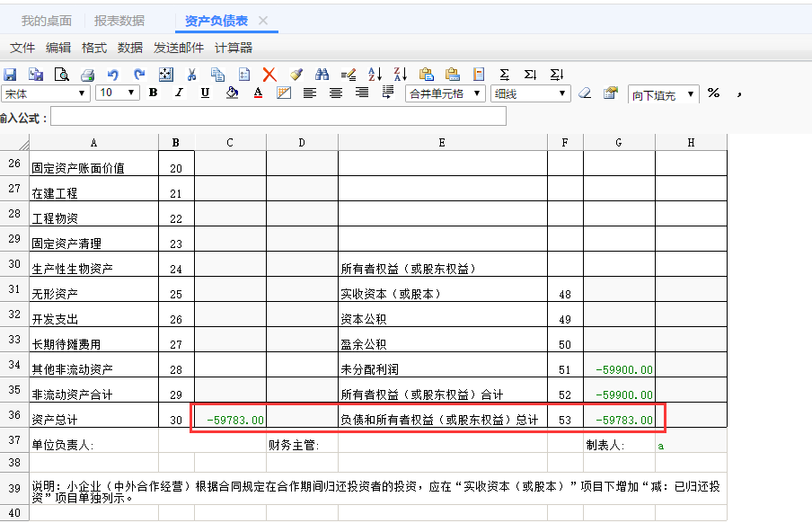The width and height of the screenshot is (812, 523).
Task: Cut selection with the scissors icon
Action: coord(191,75)
